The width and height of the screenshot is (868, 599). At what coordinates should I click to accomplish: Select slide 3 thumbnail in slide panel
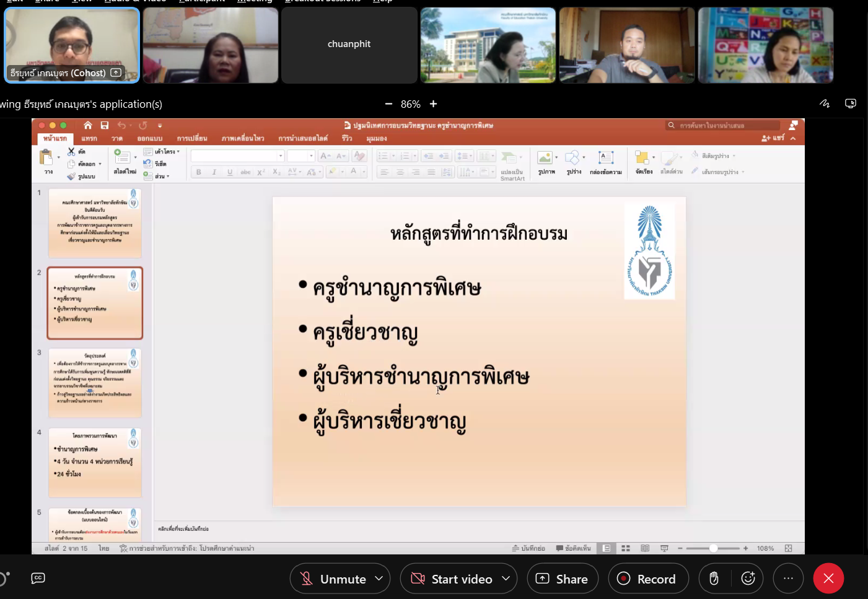point(95,383)
